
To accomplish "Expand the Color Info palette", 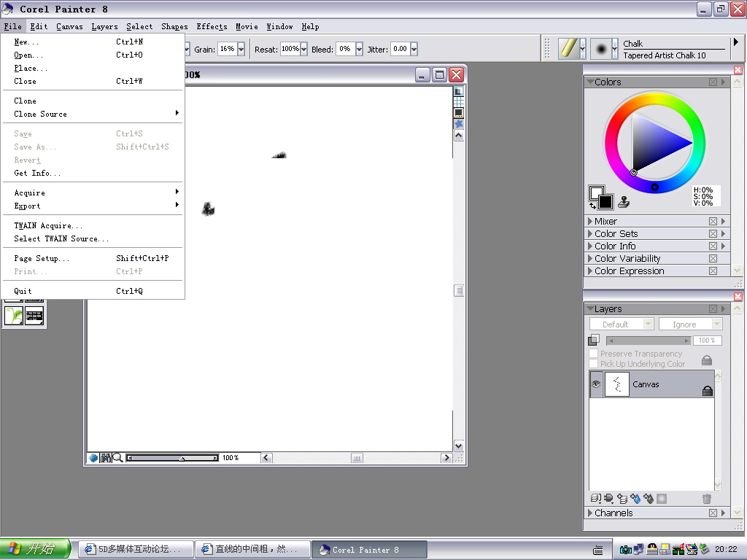I will click(x=590, y=246).
